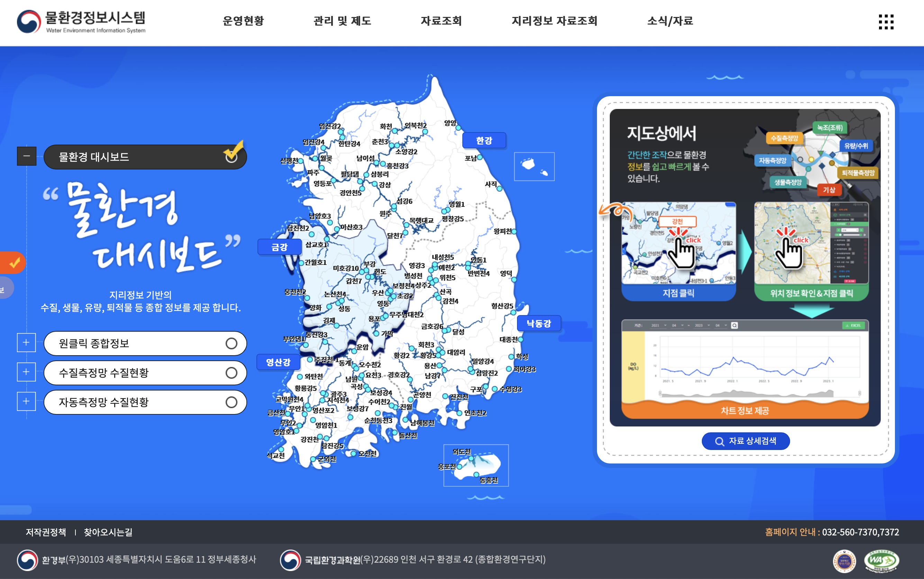
Task: Select the 선행천 station marker on map
Action: (x=301, y=161)
